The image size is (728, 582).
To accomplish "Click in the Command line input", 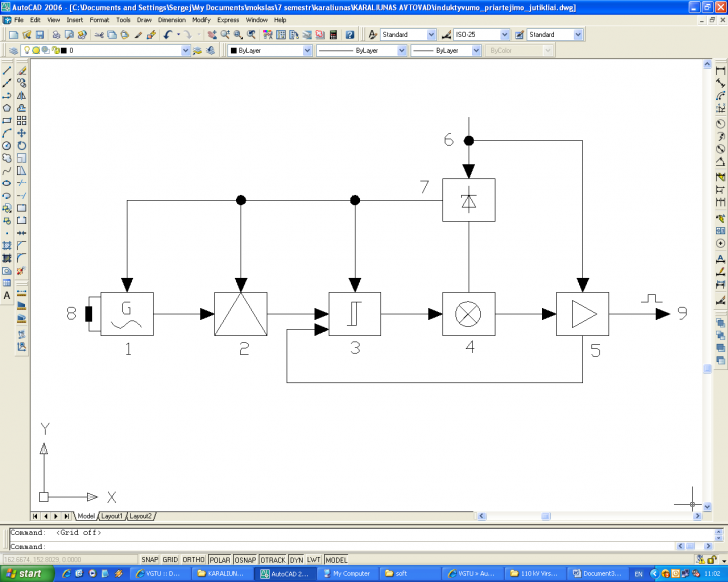I will point(341,547).
